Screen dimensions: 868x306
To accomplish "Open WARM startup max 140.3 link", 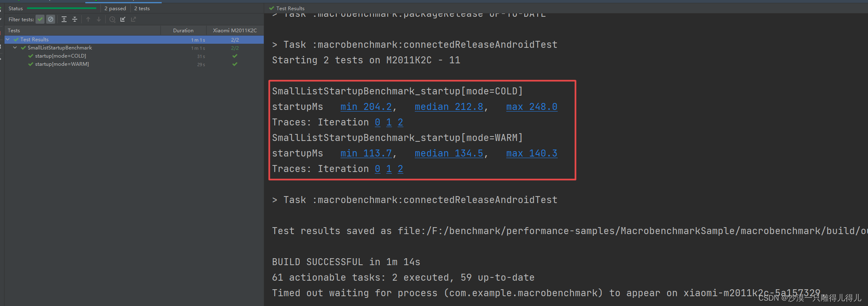I will click(x=532, y=153).
